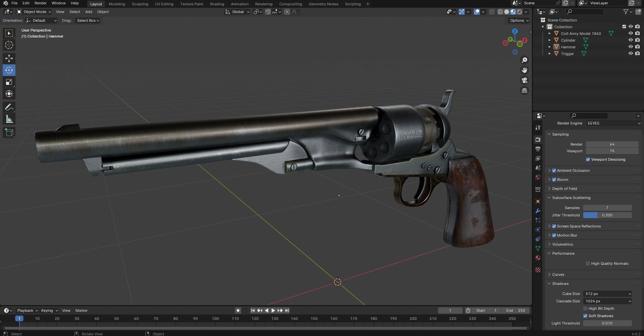Viewport: 644px width, 336px height.
Task: Select the Cursor tool
Action: 9,45
